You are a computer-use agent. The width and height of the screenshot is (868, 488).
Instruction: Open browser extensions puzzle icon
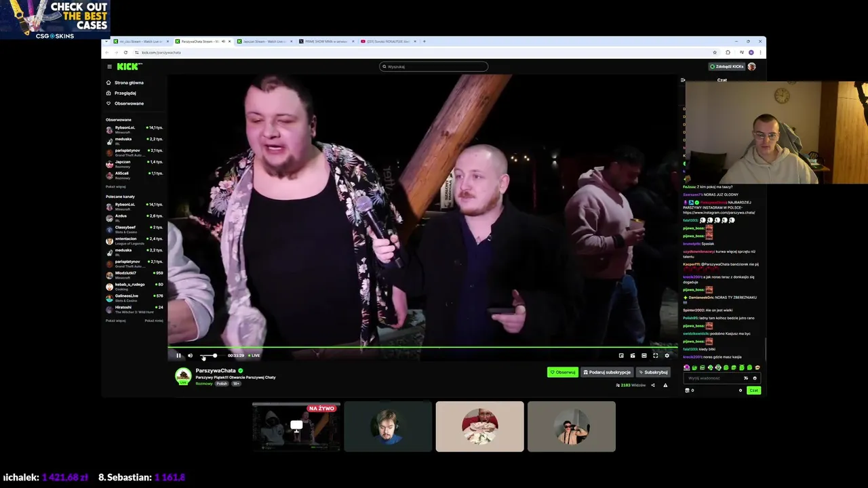[728, 52]
